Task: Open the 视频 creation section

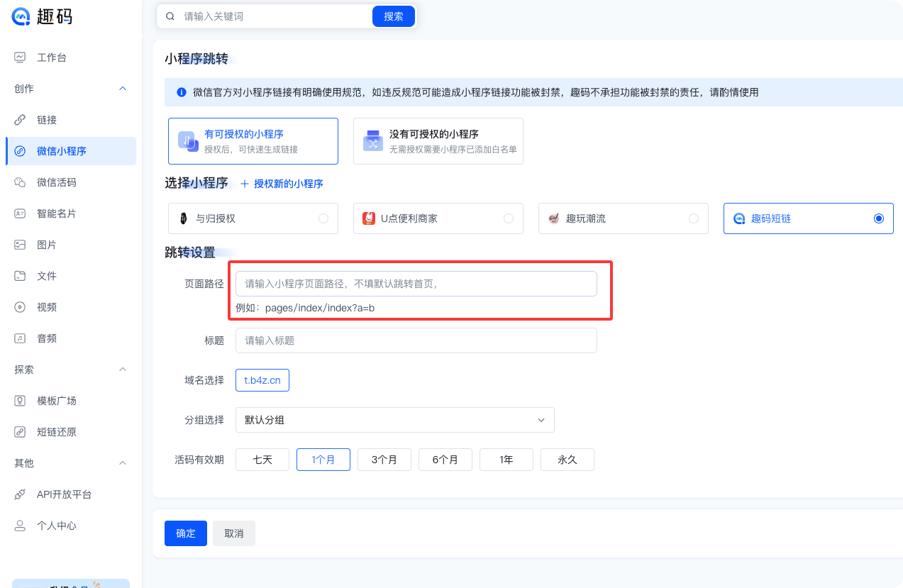Action: (45, 307)
